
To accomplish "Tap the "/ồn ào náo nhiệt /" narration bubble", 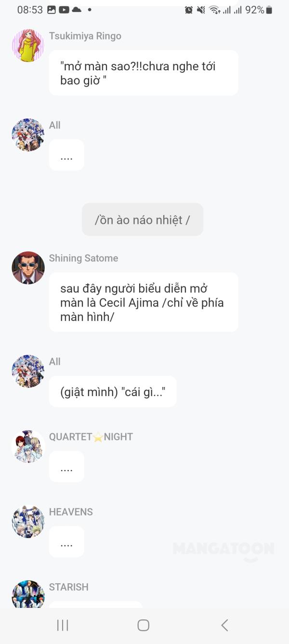I will [x=143, y=219].
